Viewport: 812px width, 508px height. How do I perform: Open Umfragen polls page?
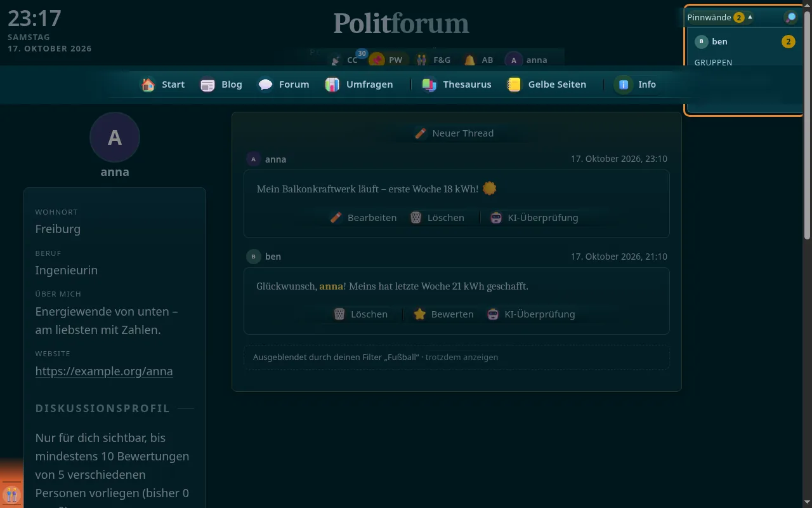click(359, 84)
